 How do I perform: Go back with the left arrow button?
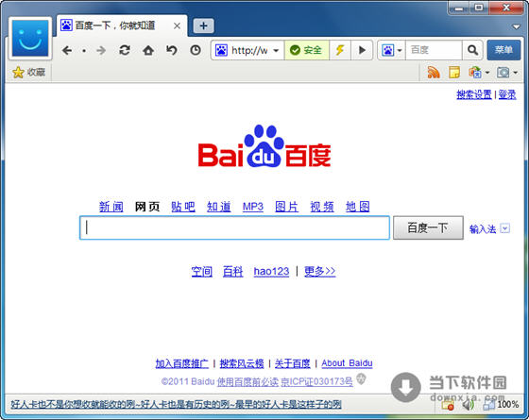click(67, 51)
